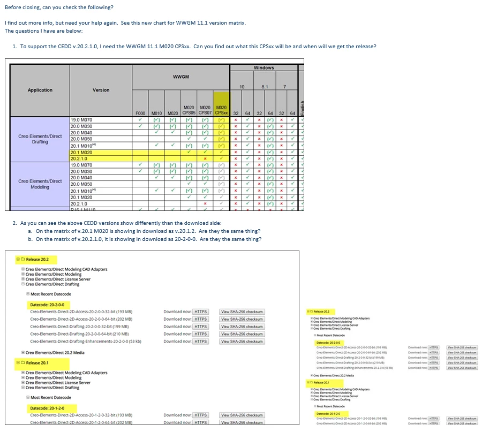Click HTTPS for Drafting-Enhancements-20-2-0-0 in large list
Viewport: 504px width, 432px height.
[x=200, y=342]
